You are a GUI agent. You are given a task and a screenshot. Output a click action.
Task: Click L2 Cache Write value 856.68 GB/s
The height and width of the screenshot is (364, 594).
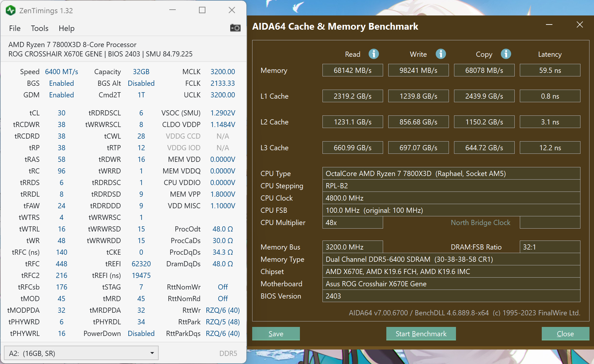[x=419, y=122]
